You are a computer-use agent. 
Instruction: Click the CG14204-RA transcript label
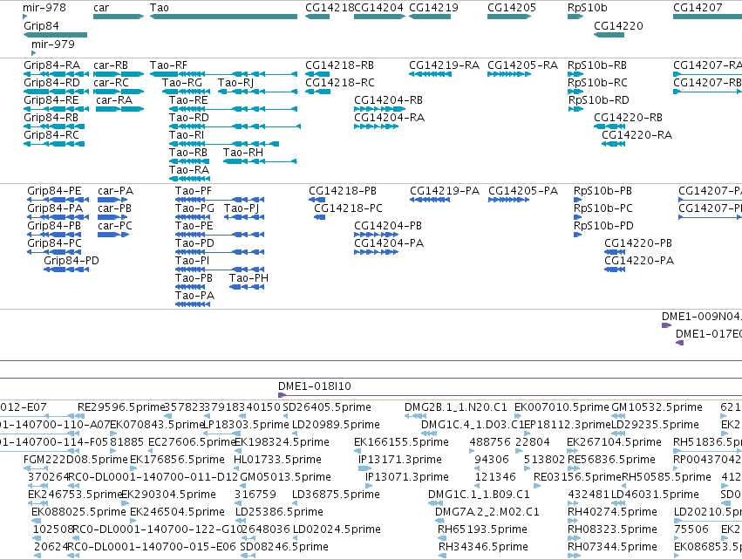pos(389,118)
